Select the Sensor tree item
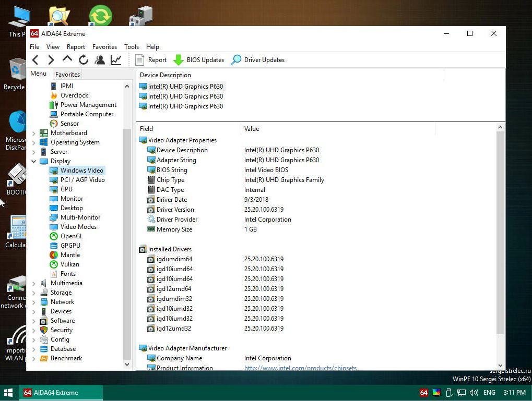The height and width of the screenshot is (401, 532). (x=69, y=124)
